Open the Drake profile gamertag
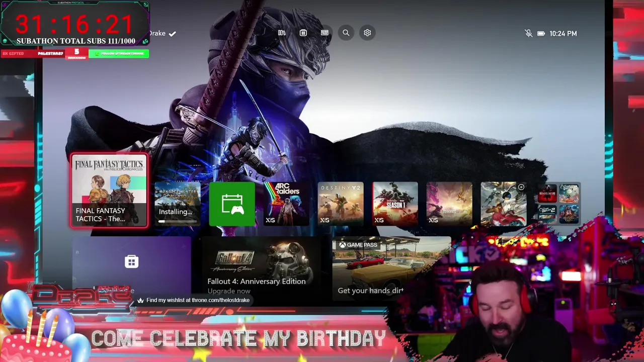Viewport: 644px width, 362px height. click(162, 33)
